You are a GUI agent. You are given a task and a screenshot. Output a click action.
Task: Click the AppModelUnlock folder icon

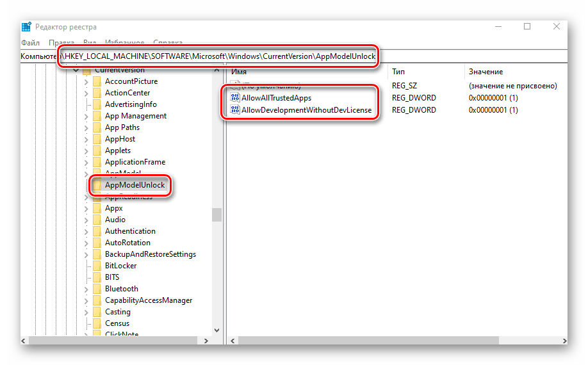tap(97, 185)
